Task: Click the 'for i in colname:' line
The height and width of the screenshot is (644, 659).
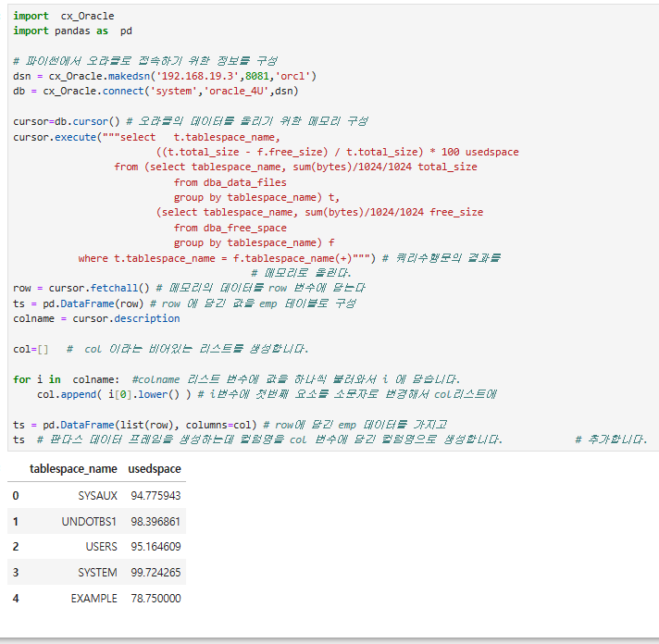Action: [x=236, y=379]
